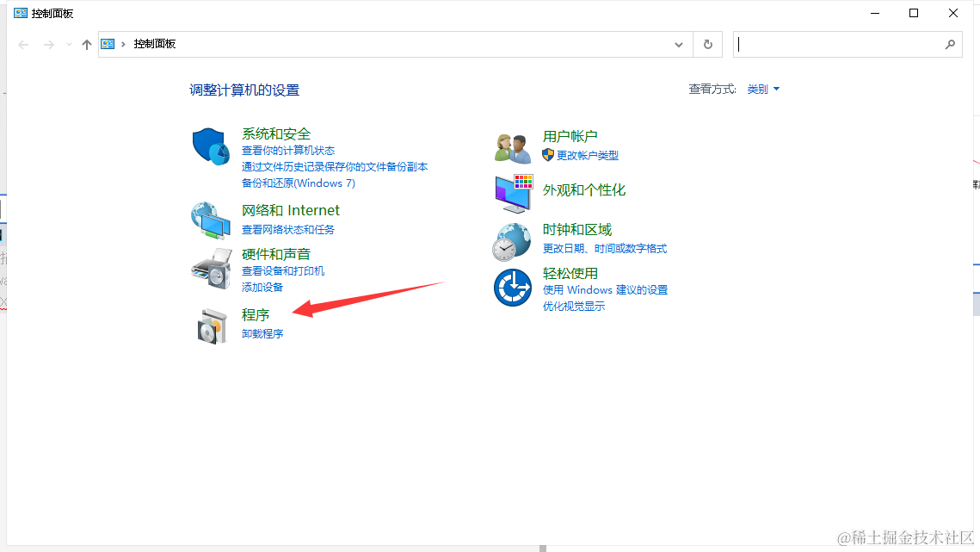The height and width of the screenshot is (552, 980).
Task: Open 时钟和区域 with the clock icon
Action: pos(513,240)
